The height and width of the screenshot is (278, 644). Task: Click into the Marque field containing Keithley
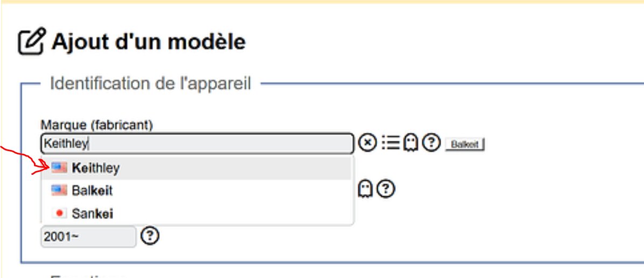tap(197, 144)
